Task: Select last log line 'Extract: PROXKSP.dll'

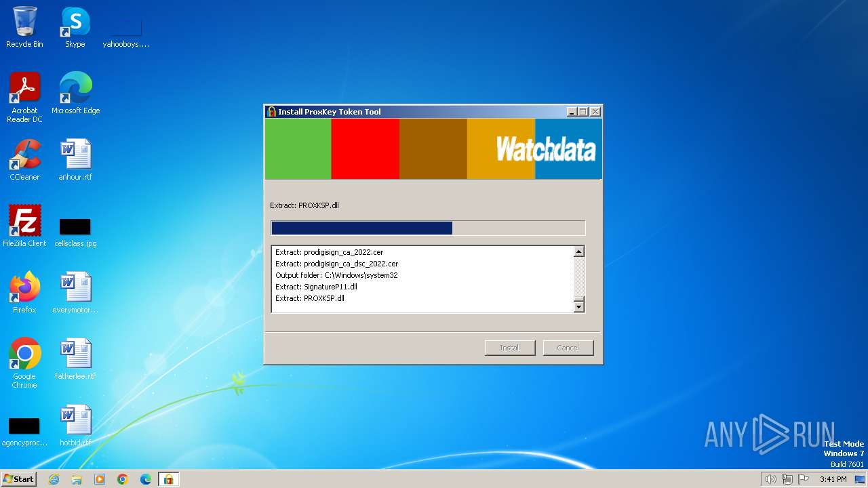Action: pyautogui.click(x=310, y=298)
